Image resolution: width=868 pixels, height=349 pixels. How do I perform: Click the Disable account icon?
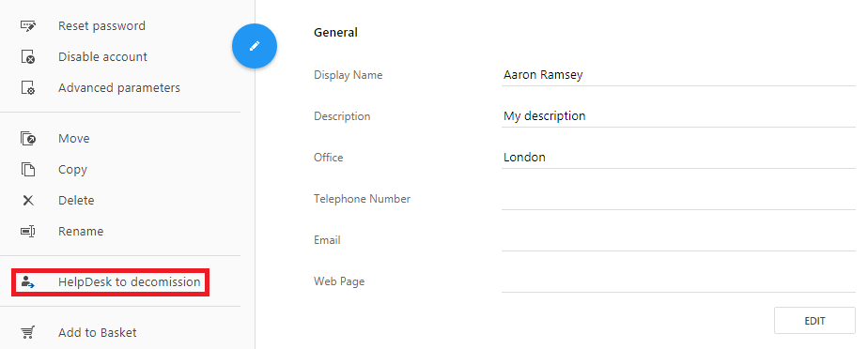(28, 57)
